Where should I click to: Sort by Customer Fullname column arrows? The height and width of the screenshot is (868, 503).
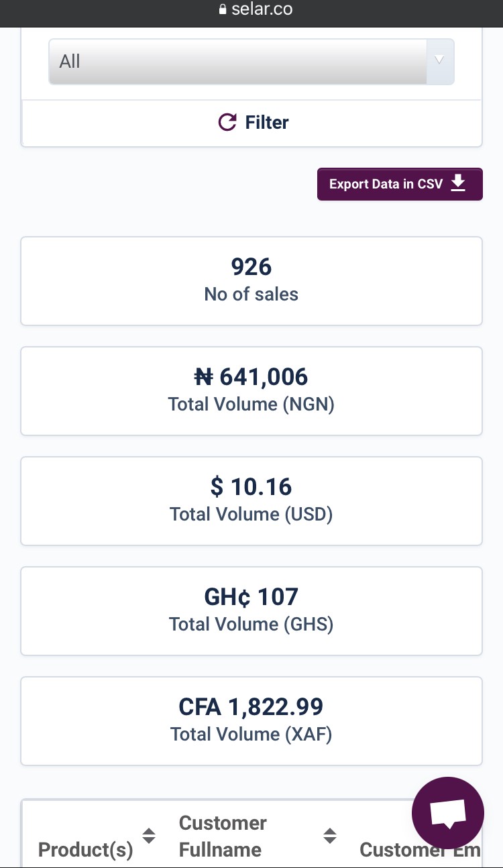pyautogui.click(x=329, y=836)
